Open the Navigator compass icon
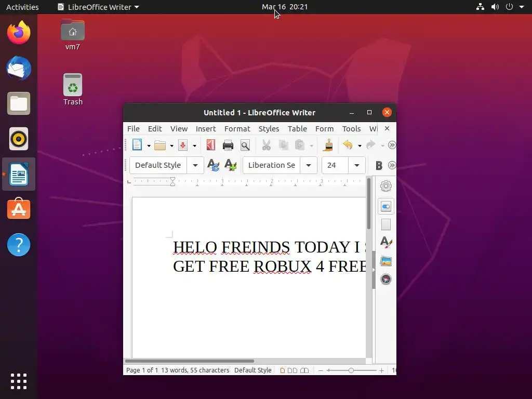 tap(386, 279)
